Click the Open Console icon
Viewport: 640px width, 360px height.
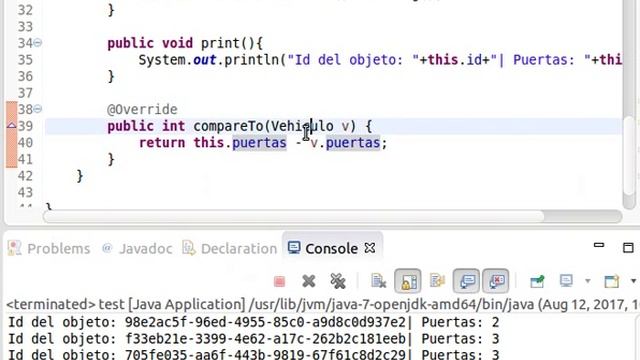pos(612,281)
